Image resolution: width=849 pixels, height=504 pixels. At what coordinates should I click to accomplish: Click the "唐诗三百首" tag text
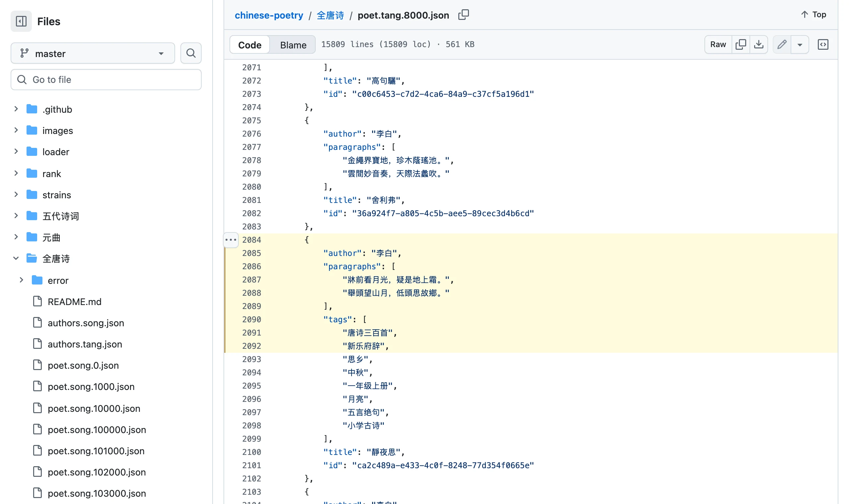[x=368, y=333]
